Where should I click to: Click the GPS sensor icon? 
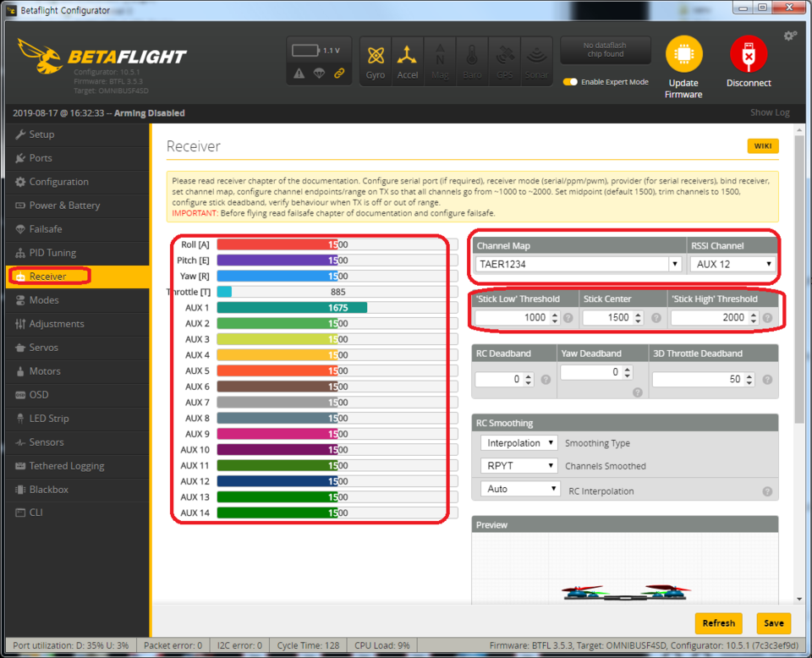pyautogui.click(x=504, y=61)
